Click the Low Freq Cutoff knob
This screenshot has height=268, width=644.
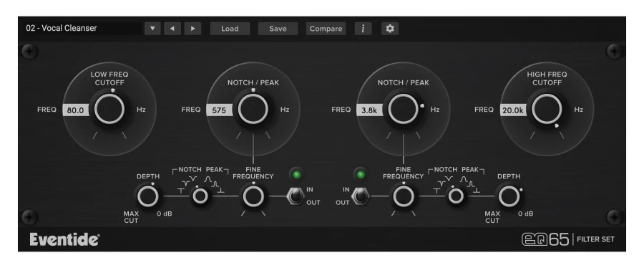(109, 109)
